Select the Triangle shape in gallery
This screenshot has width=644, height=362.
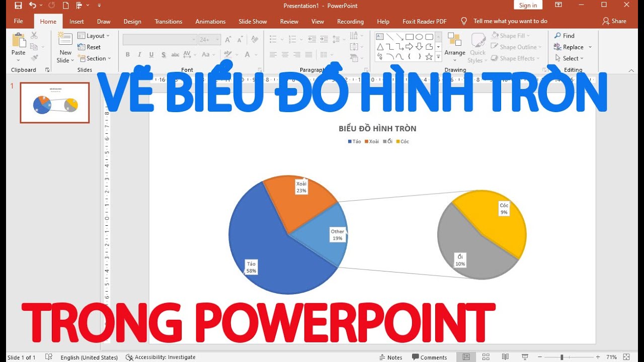click(380, 47)
